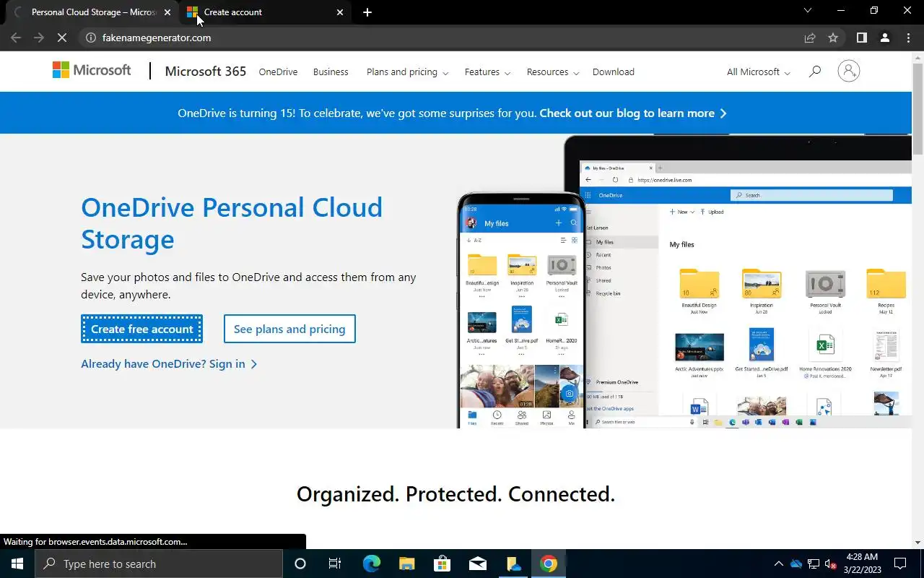Click the Organized. Protected. Connected. heading

pos(456,494)
